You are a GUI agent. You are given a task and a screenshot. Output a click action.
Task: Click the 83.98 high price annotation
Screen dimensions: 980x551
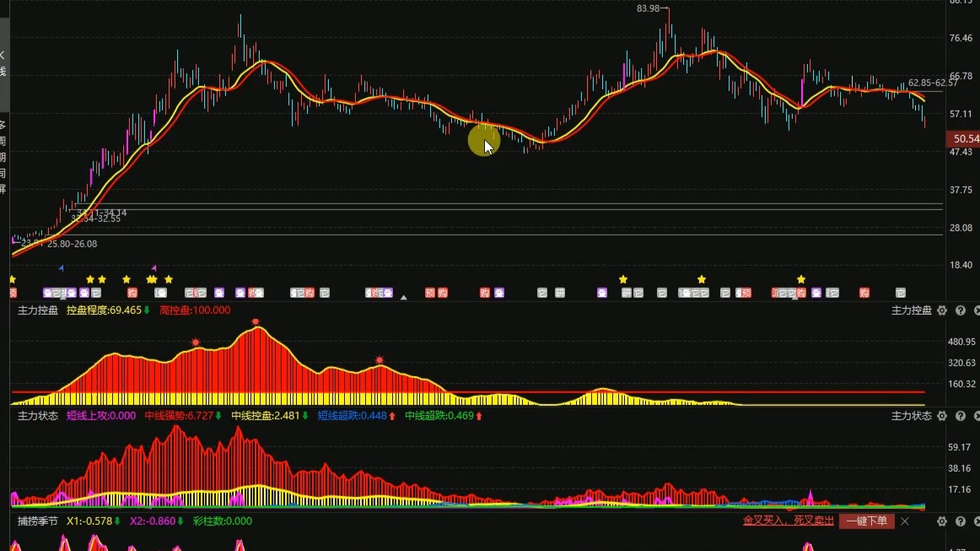pyautogui.click(x=648, y=8)
